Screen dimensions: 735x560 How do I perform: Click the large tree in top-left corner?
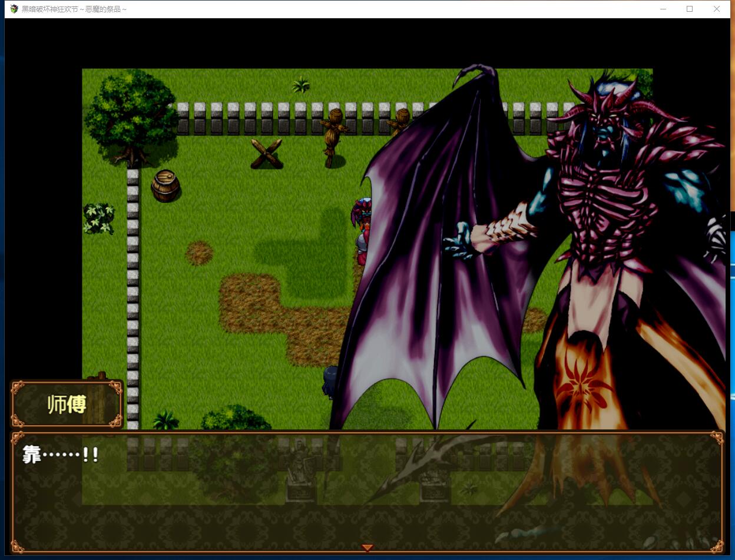[x=130, y=115]
